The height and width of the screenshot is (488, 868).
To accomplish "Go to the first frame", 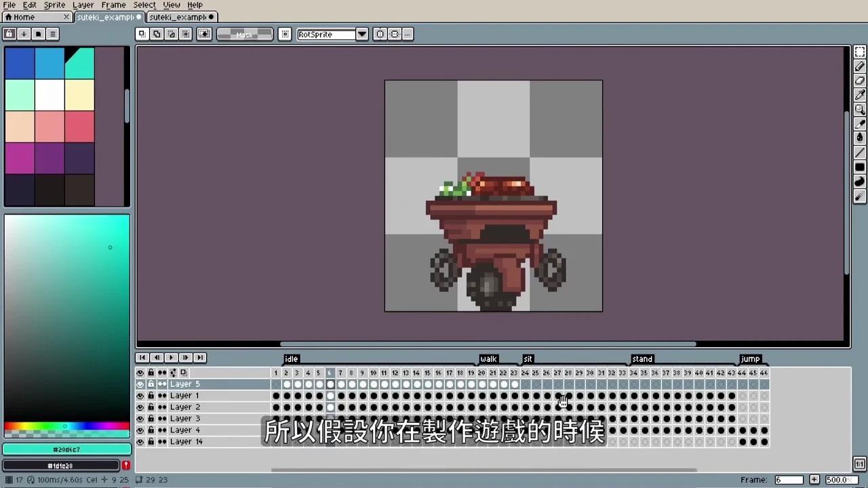I will [x=142, y=358].
